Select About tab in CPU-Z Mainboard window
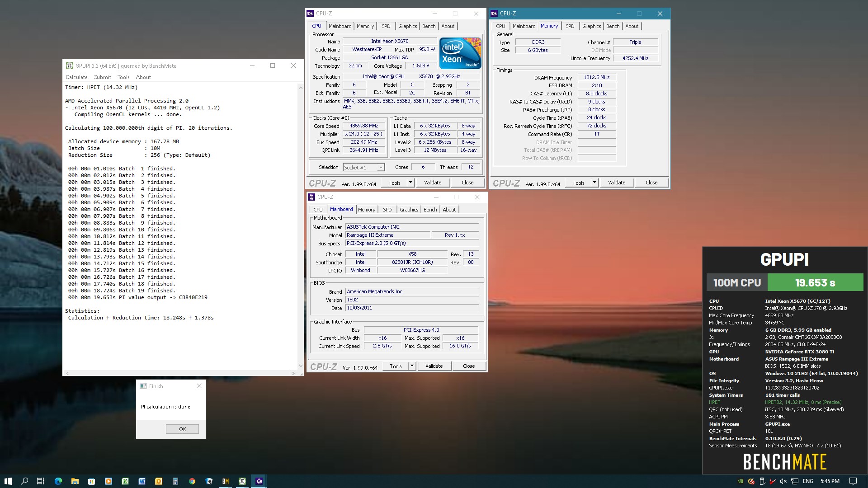This screenshot has width=868, height=488. click(x=449, y=210)
